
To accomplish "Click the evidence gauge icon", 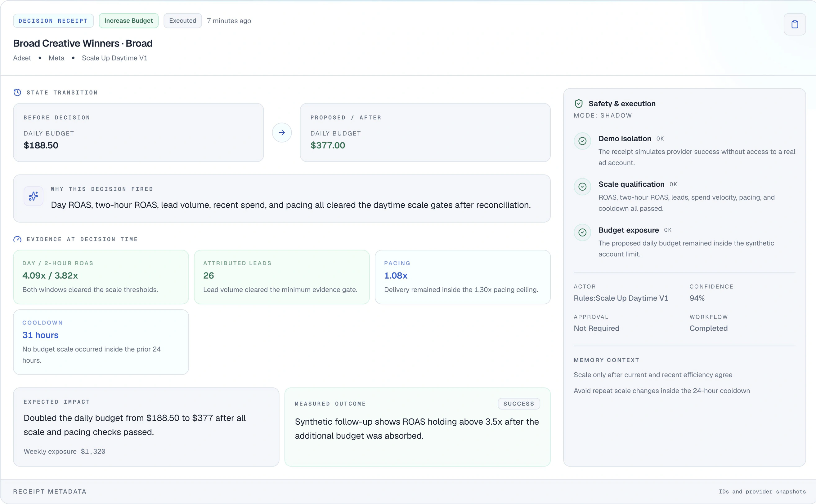I will 17,239.
